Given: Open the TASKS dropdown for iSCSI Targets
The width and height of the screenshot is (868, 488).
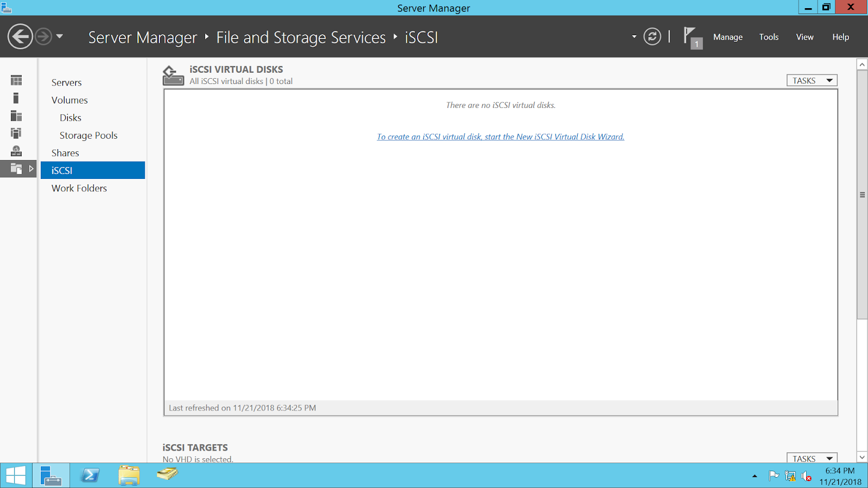Looking at the screenshot, I should click(812, 458).
